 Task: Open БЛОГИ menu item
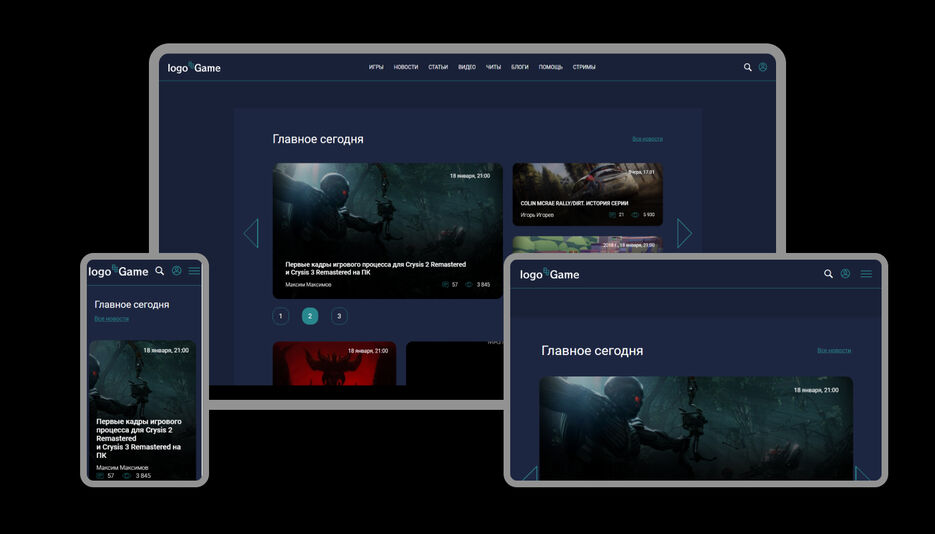pos(519,67)
